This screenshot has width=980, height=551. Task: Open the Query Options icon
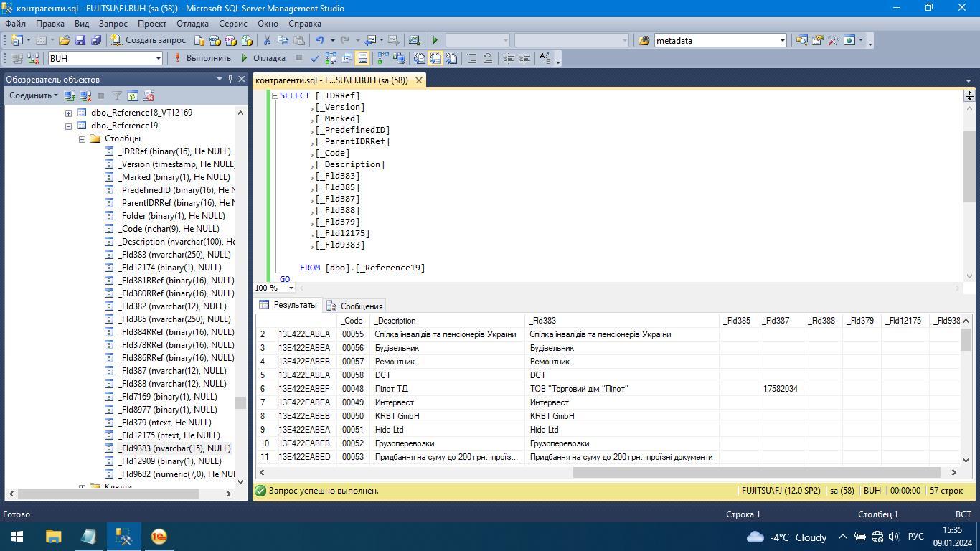point(347,58)
